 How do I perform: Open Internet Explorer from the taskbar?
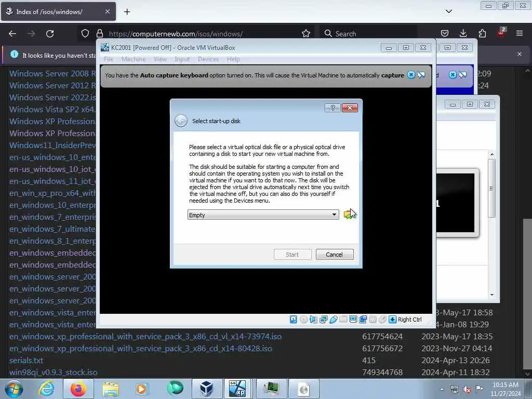point(46,389)
